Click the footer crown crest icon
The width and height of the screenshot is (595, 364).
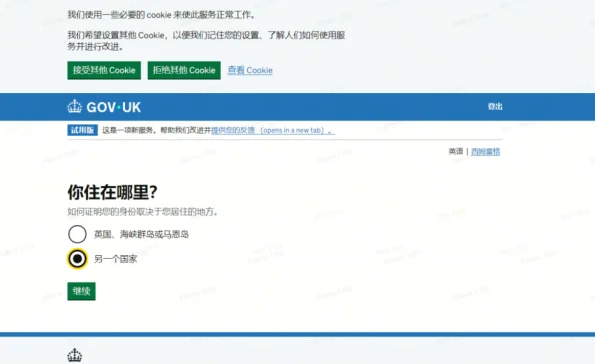point(75,355)
